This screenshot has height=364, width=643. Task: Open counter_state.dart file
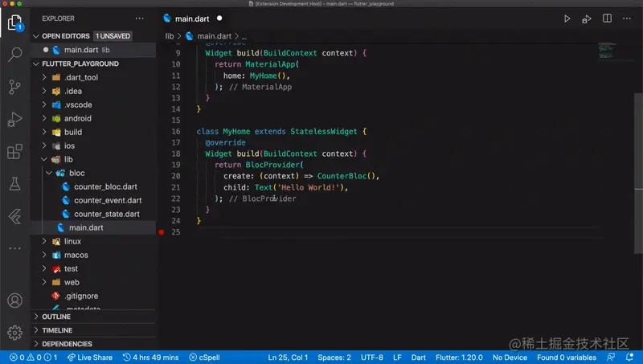click(93, 214)
